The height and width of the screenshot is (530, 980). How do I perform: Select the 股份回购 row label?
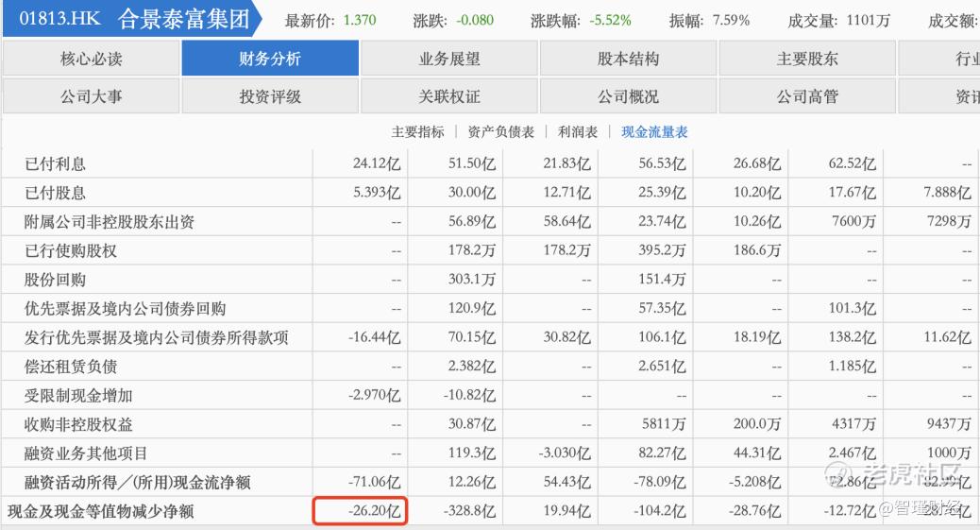pyautogui.click(x=55, y=280)
